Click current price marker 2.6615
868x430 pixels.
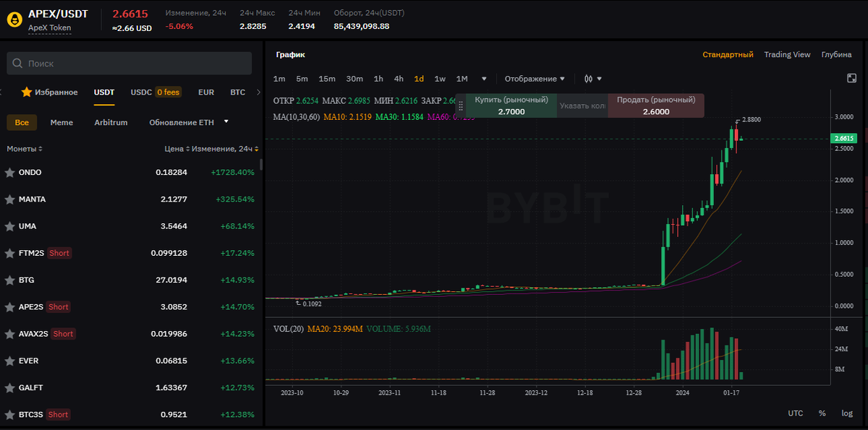(844, 138)
